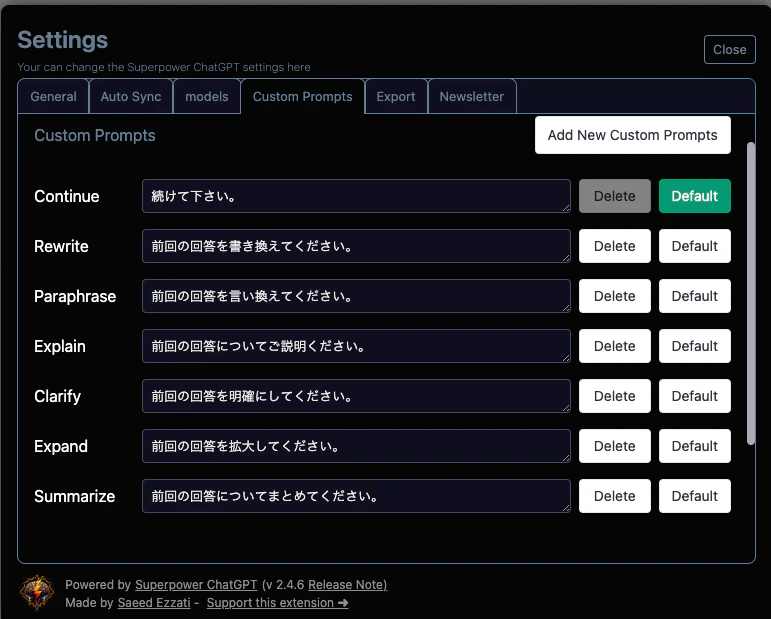Click the green Default button for Continue
The image size is (771, 619).
(695, 196)
